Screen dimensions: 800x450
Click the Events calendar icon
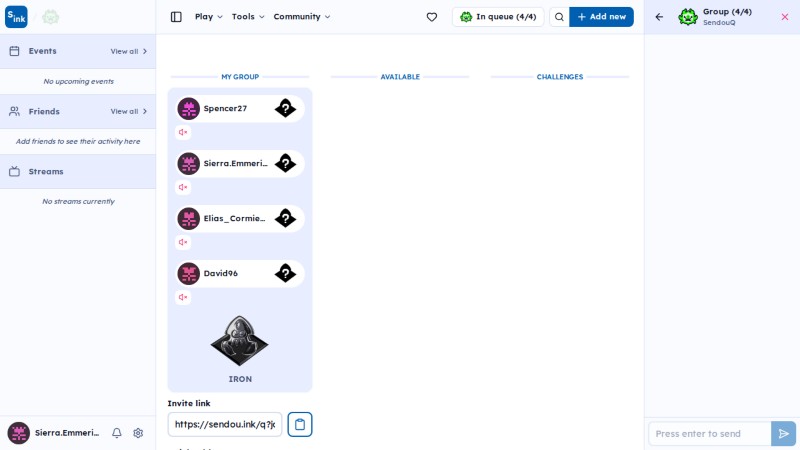pos(14,51)
